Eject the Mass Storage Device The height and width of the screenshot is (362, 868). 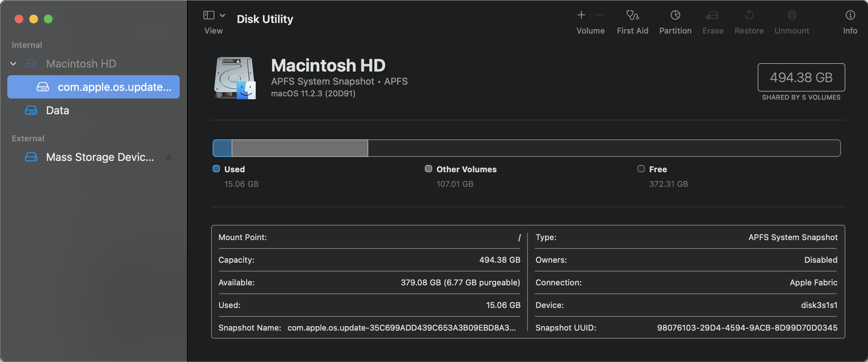click(x=168, y=157)
